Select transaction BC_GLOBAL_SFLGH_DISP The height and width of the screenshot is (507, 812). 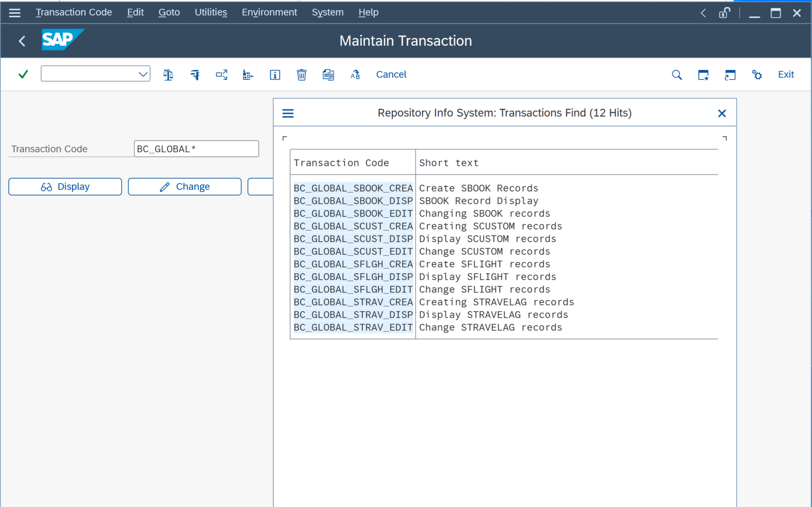tap(353, 276)
